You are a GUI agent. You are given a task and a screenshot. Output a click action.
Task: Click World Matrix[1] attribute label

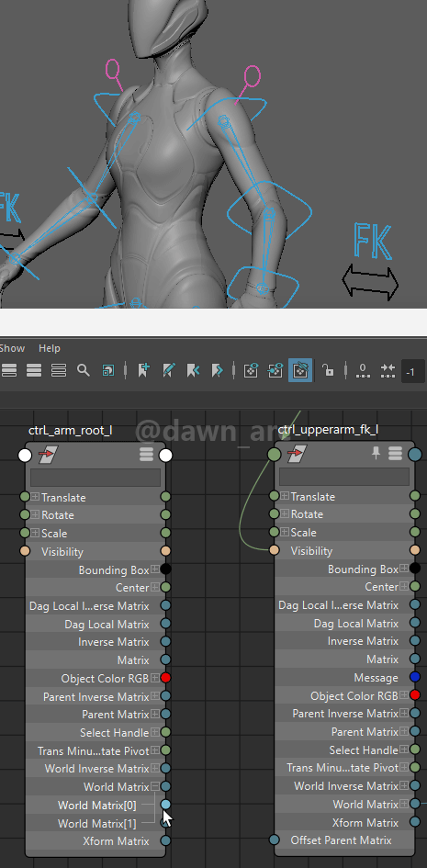click(x=96, y=823)
